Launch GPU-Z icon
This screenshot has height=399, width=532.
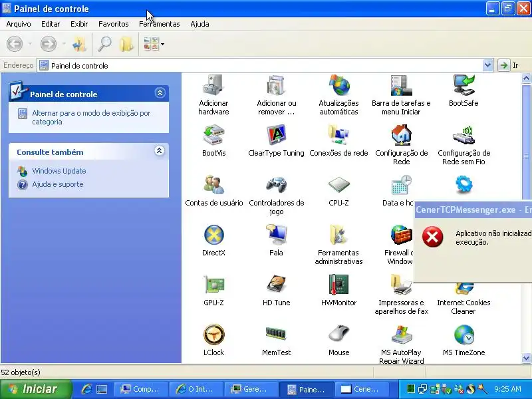[x=213, y=291]
